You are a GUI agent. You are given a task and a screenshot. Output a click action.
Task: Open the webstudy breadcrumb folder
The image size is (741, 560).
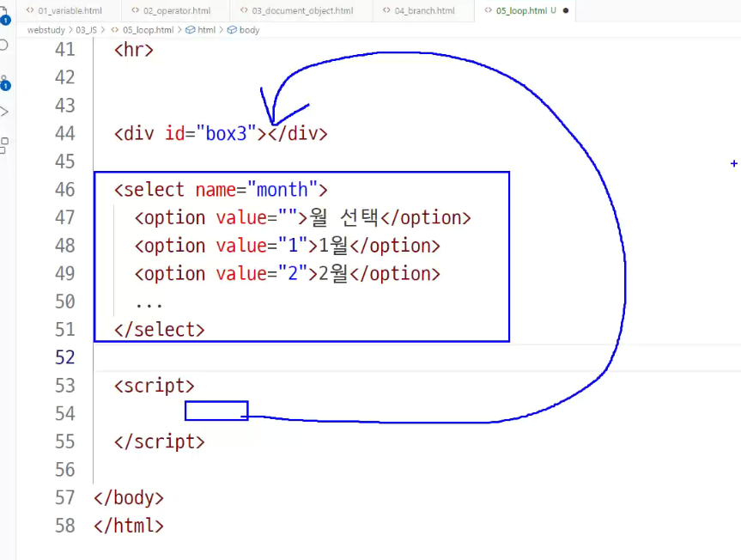click(46, 30)
